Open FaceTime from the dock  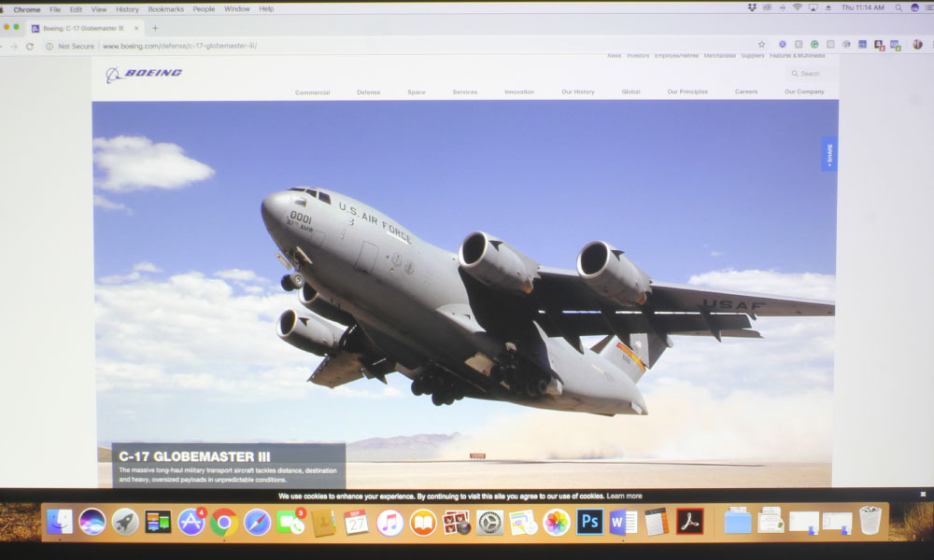[x=290, y=522]
